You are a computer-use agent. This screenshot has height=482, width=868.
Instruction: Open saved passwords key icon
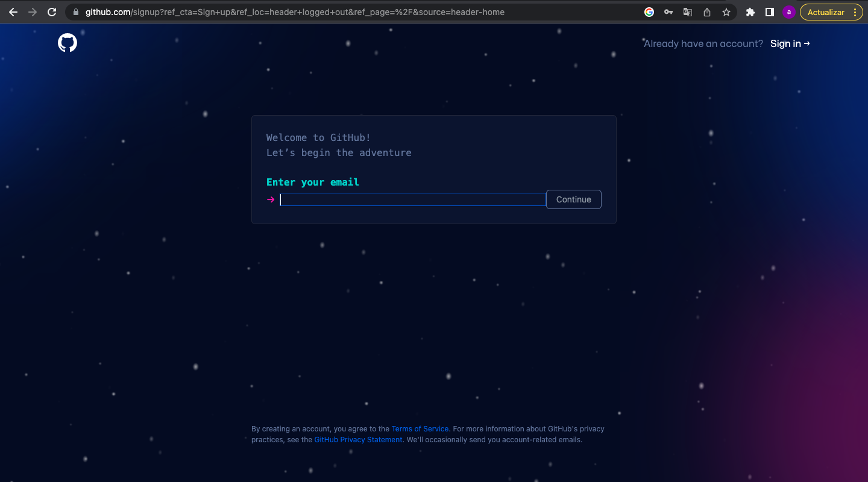(x=668, y=12)
